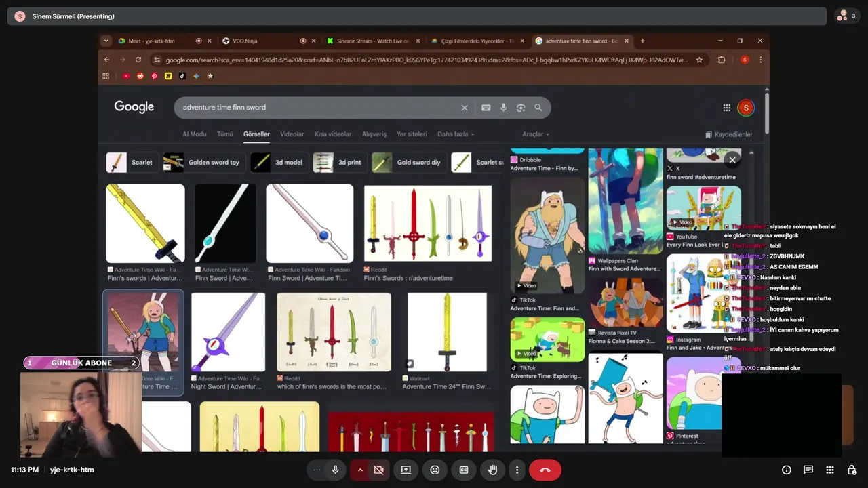Open a new Chrome tab with plus
Image resolution: width=868 pixels, height=488 pixels.
point(642,41)
